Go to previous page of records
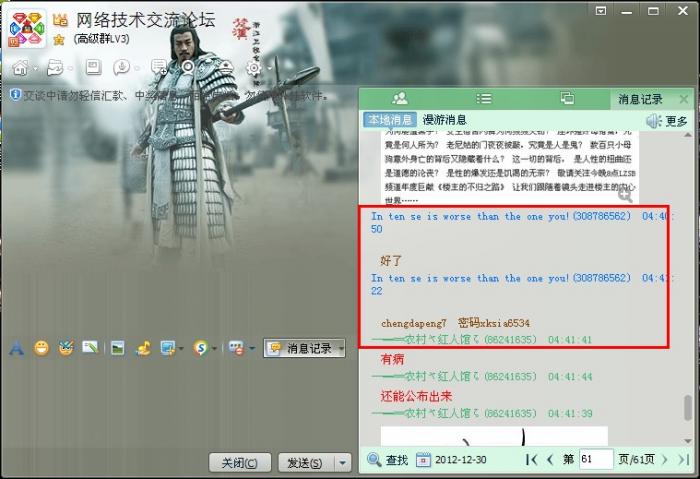 pyautogui.click(x=550, y=459)
